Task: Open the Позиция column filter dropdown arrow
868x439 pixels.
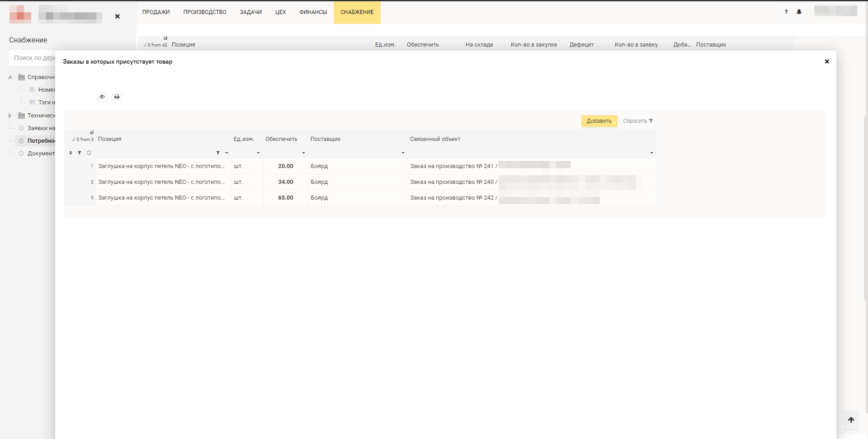Action: (x=227, y=153)
